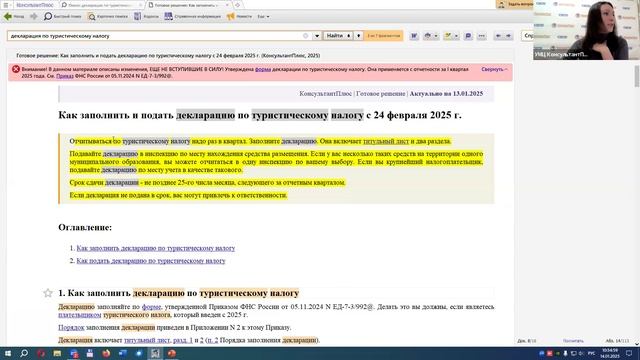Screen dimensions: 640x360
Task: Click the print icon
Action: tap(427, 36)
